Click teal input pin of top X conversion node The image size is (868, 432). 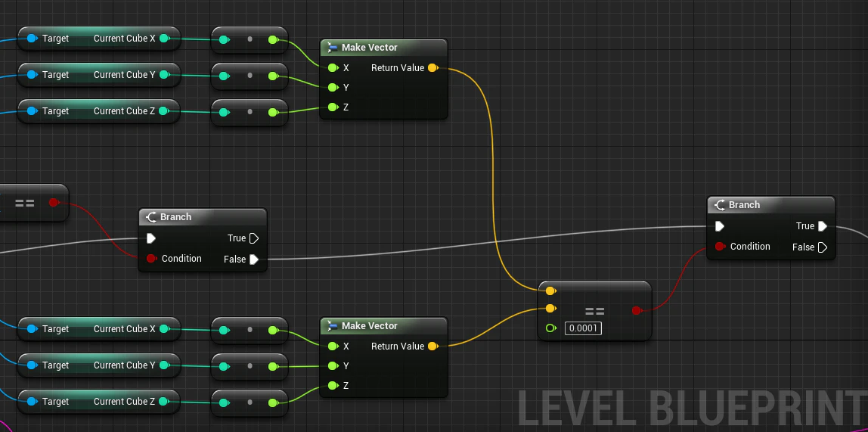[x=224, y=40]
